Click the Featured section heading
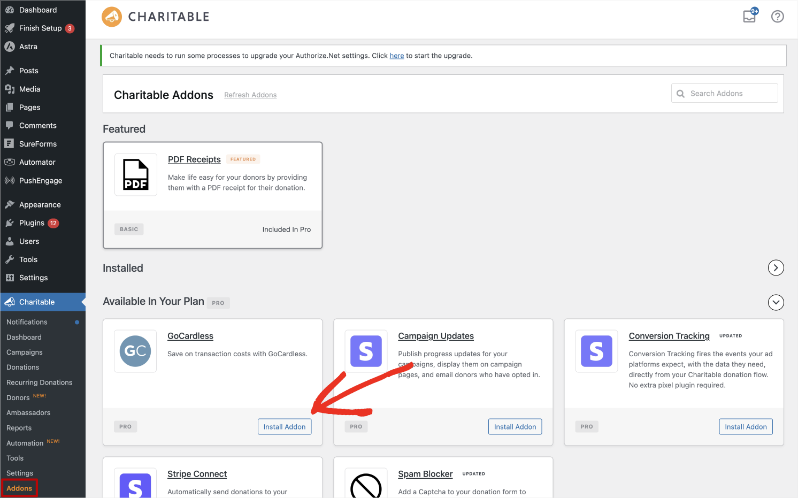The height and width of the screenshot is (498, 798). coord(124,129)
